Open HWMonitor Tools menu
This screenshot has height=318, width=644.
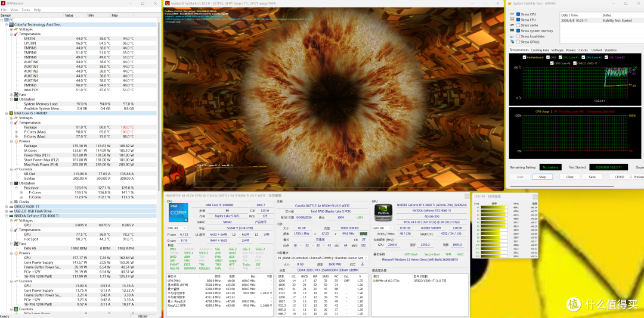coord(26,10)
